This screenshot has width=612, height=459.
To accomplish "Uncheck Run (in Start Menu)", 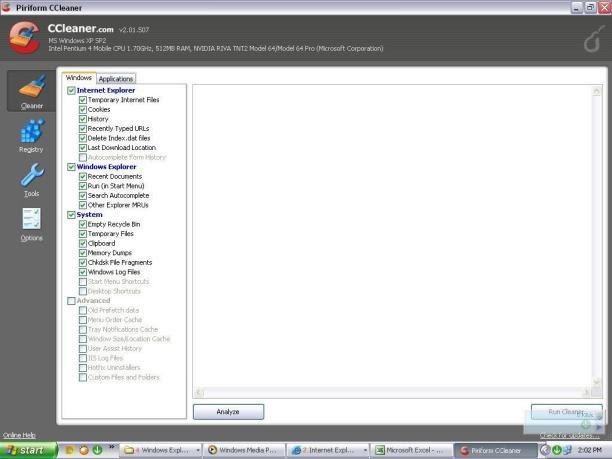I will coord(83,186).
